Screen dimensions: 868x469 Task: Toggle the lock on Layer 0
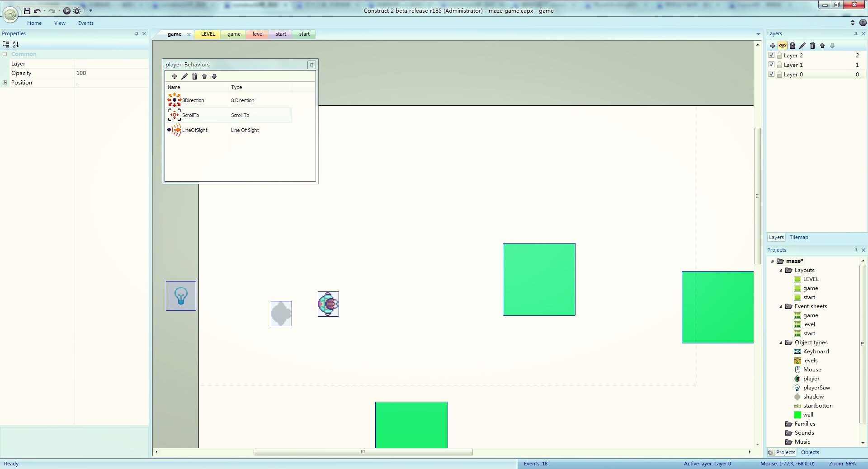point(780,74)
